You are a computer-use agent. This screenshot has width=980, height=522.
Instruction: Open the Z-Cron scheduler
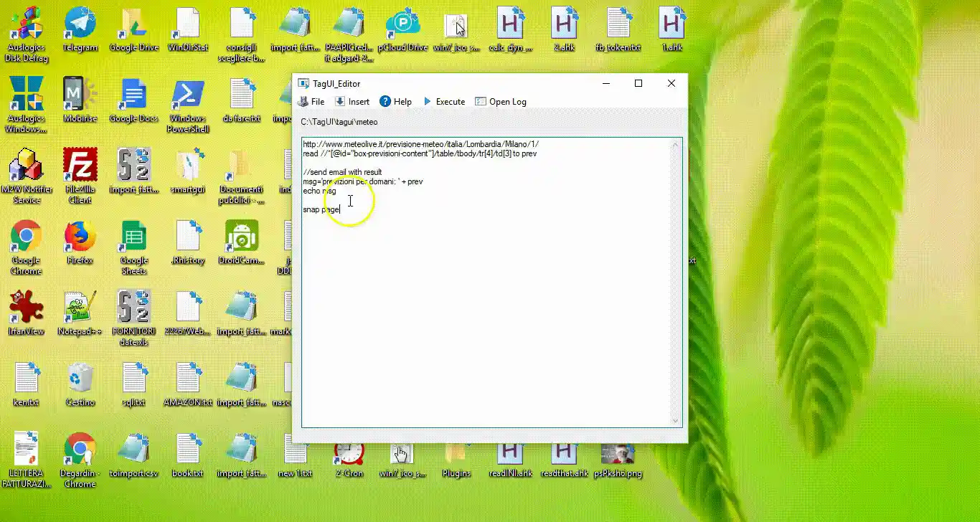click(349, 455)
